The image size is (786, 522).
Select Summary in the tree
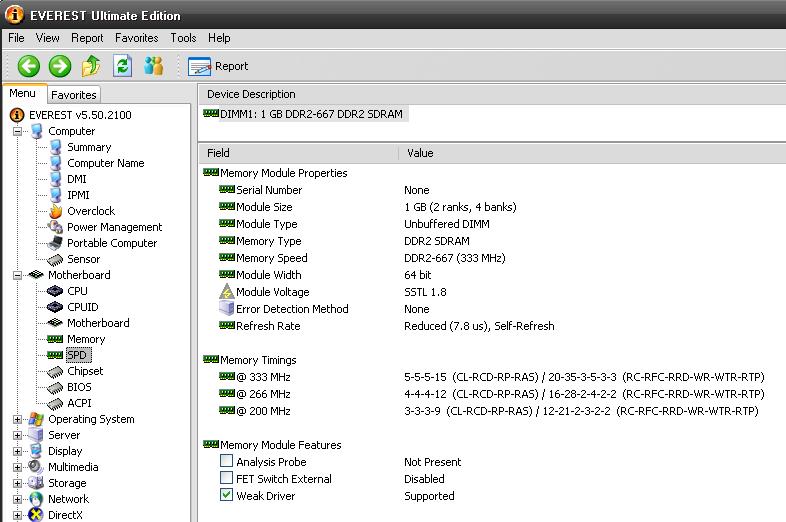coord(89,147)
